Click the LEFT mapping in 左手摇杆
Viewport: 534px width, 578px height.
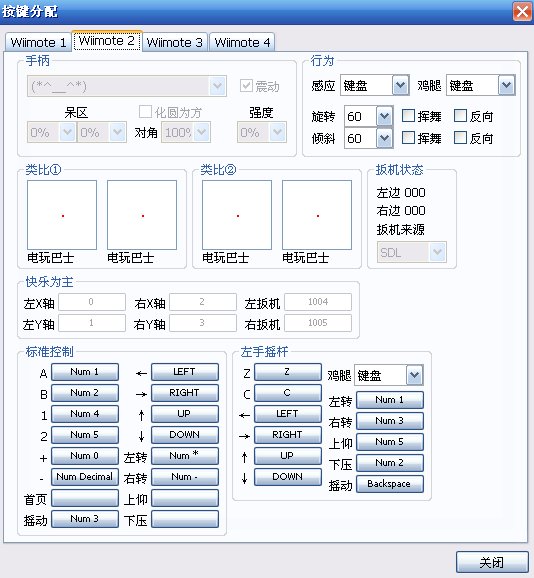point(288,414)
